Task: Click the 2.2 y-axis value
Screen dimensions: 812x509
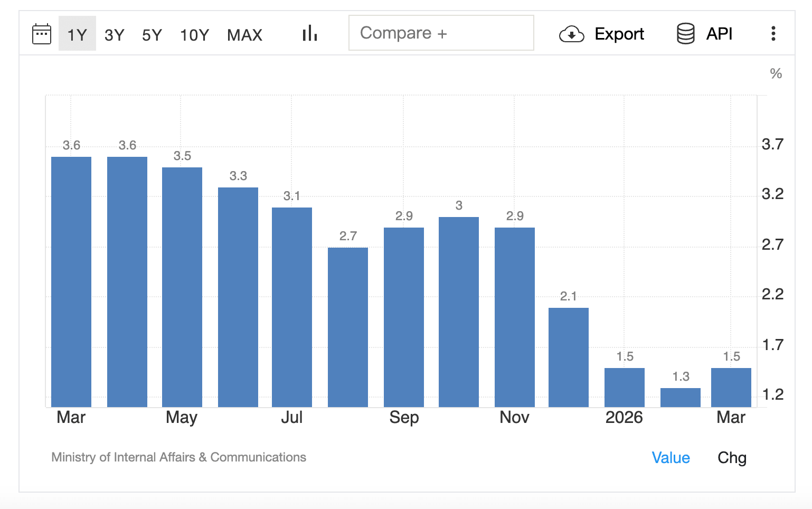Action: click(772, 294)
